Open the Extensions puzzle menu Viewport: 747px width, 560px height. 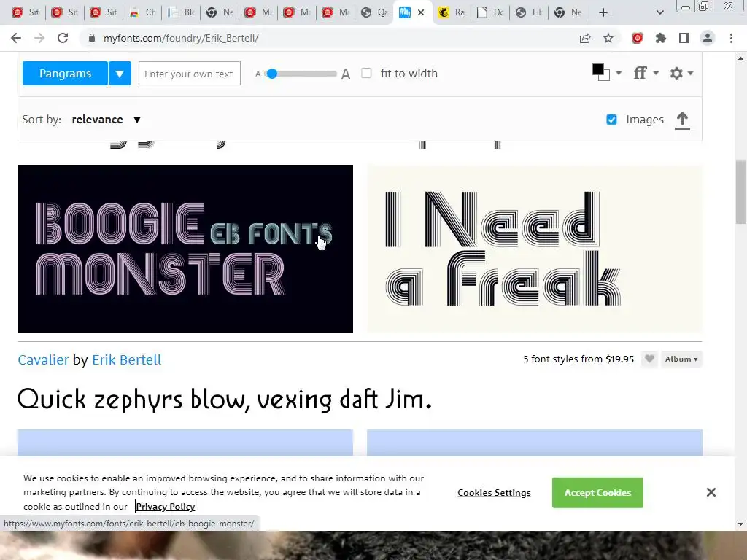point(661,38)
